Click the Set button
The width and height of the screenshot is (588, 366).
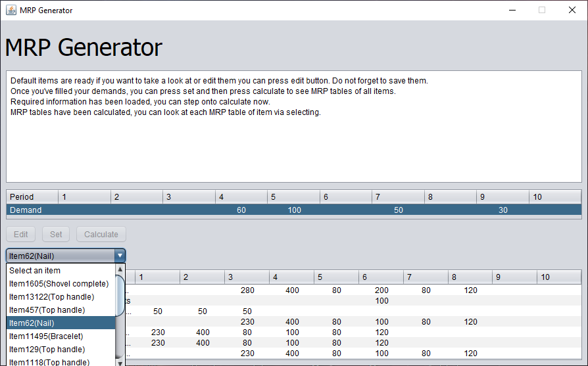(x=56, y=234)
